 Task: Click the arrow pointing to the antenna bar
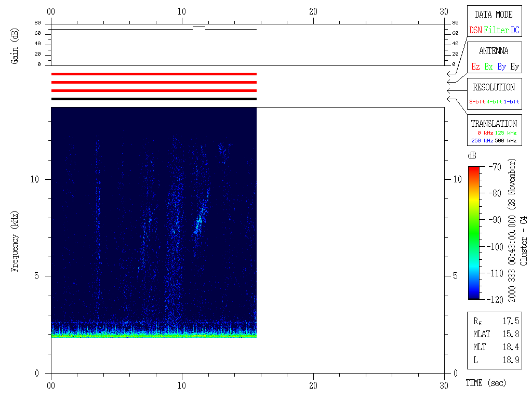(x=449, y=82)
